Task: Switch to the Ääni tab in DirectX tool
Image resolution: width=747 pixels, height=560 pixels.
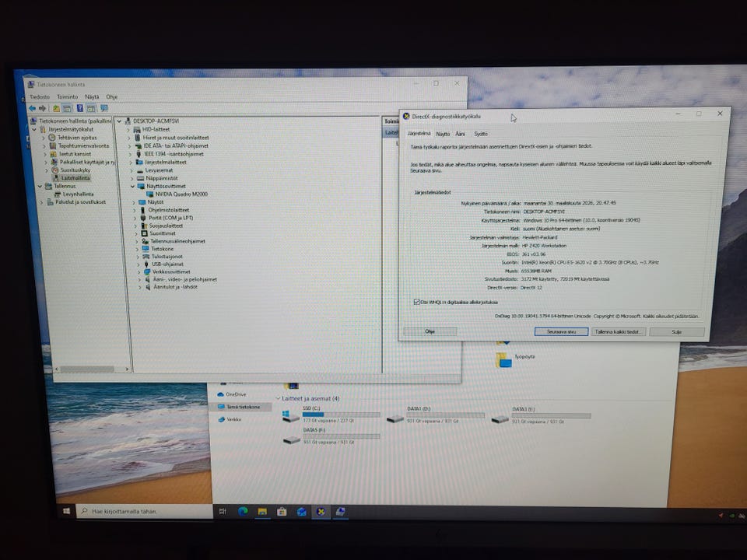Action: (460, 134)
